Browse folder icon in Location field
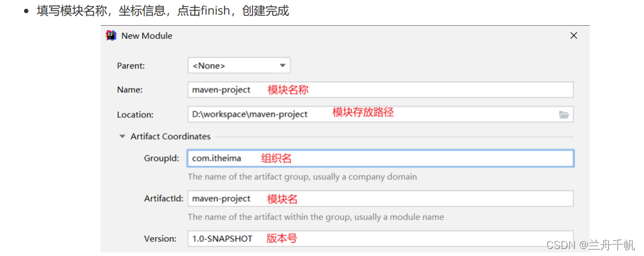 pyautogui.click(x=564, y=115)
